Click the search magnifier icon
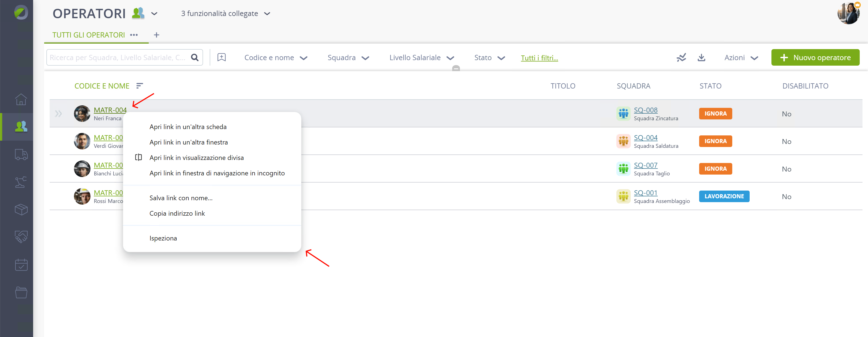Screen dimensions: 868x337 click(x=195, y=57)
